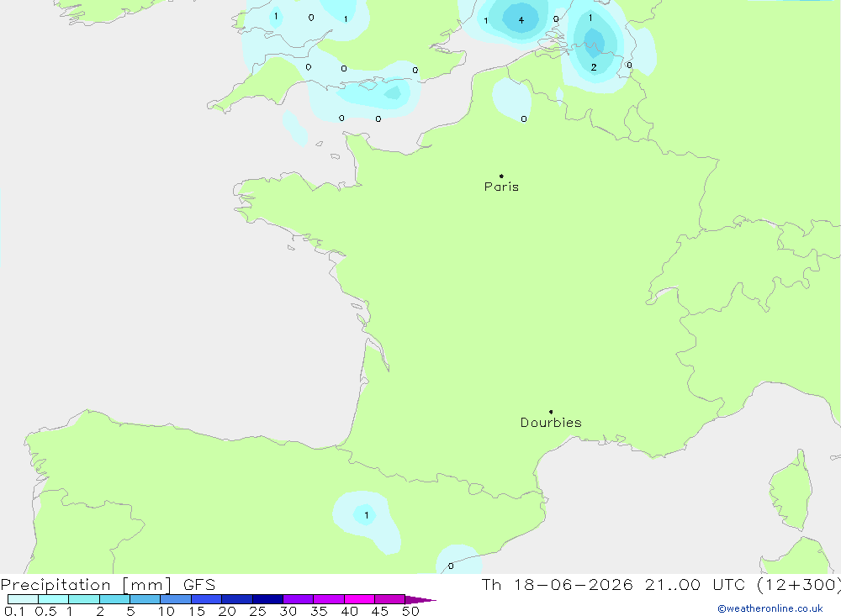Click the legend label 10
This screenshot has height=616, width=841.
pyautogui.click(x=167, y=611)
